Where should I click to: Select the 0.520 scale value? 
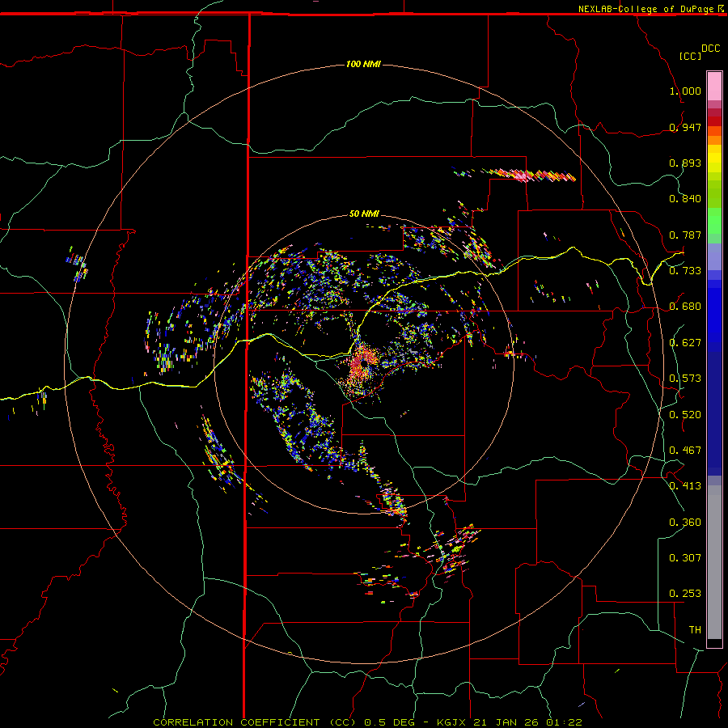(x=685, y=415)
